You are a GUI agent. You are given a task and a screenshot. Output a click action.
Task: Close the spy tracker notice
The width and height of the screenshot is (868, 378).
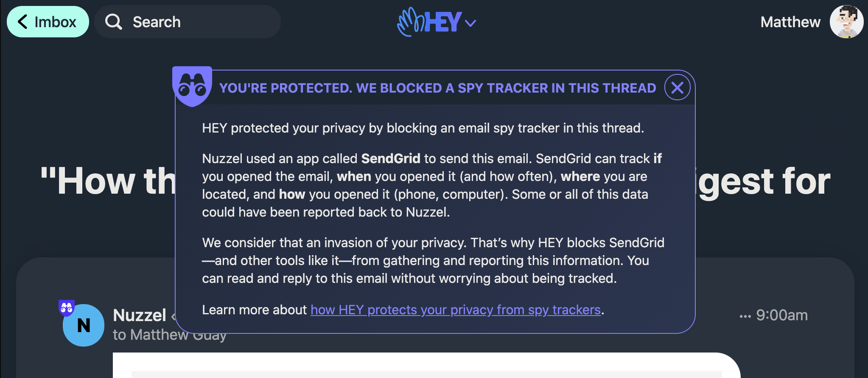pyautogui.click(x=677, y=87)
